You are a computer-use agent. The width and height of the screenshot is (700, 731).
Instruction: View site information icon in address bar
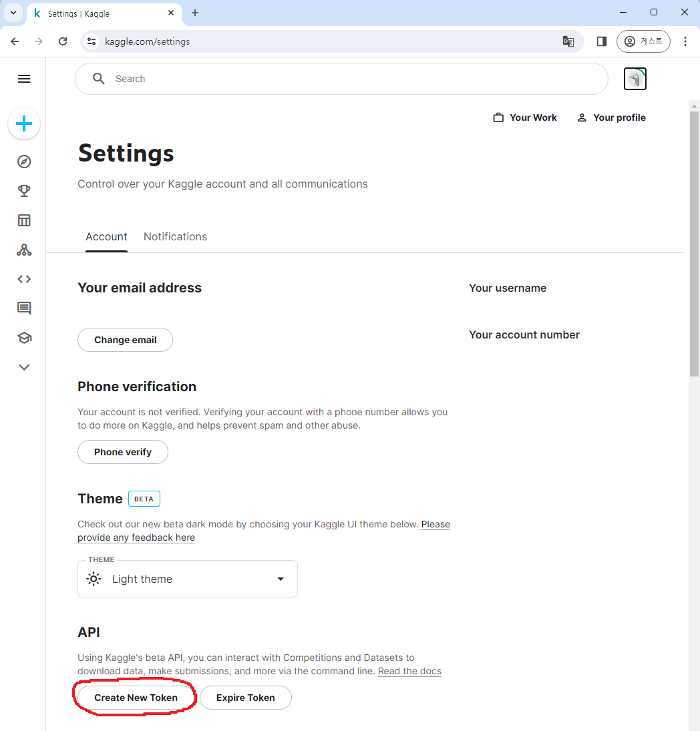coord(92,41)
